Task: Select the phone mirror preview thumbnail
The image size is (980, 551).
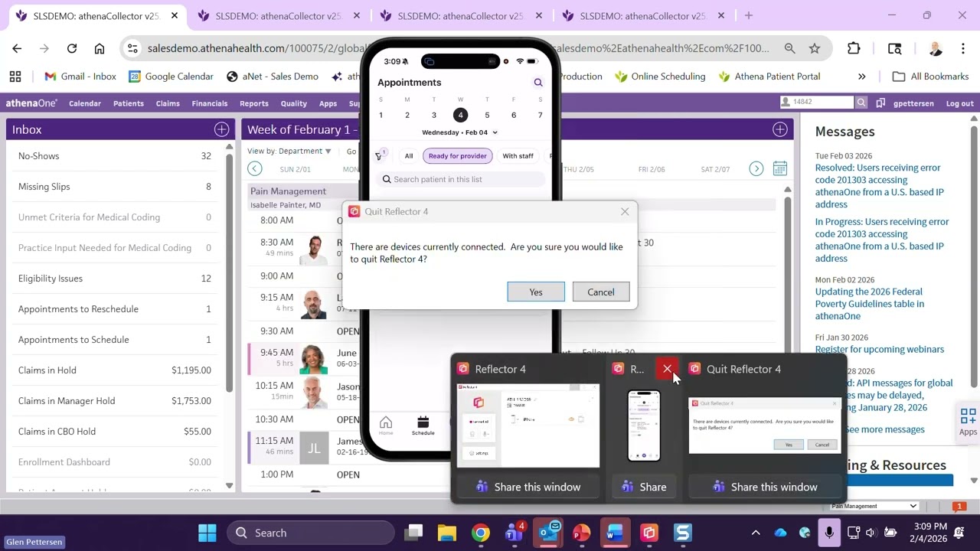Action: coord(644,425)
